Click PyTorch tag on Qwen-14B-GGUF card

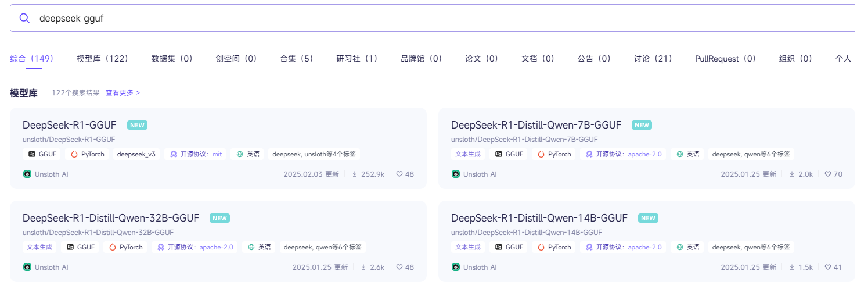(554, 247)
